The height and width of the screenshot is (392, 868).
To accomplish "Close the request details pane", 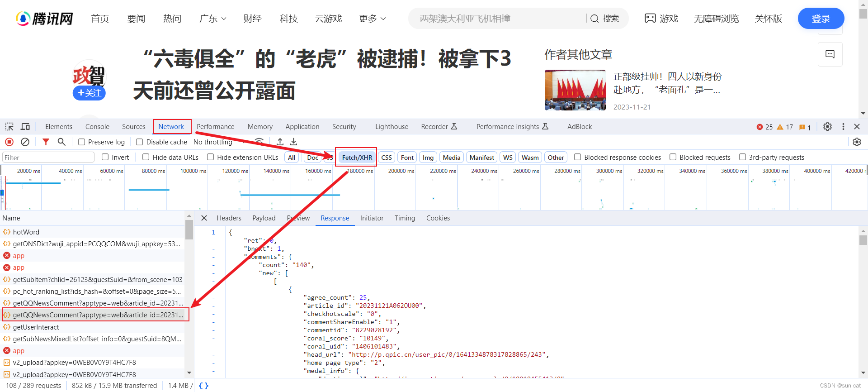I will 204,218.
